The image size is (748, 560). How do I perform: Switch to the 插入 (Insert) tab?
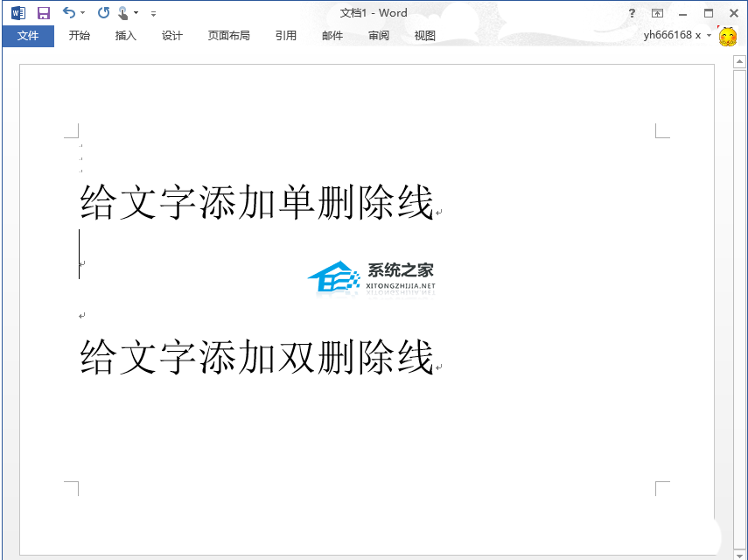126,36
